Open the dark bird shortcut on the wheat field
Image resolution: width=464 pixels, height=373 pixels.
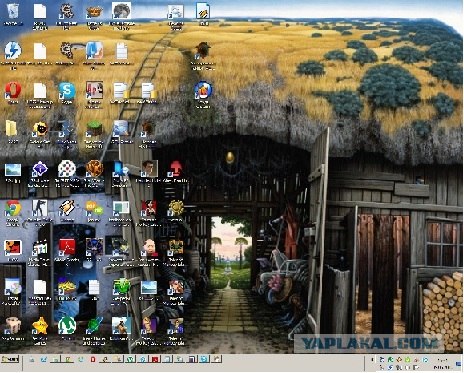click(203, 51)
